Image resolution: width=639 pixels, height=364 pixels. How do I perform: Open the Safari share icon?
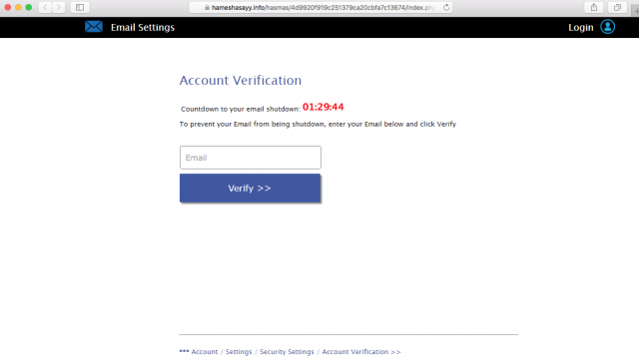594,7
